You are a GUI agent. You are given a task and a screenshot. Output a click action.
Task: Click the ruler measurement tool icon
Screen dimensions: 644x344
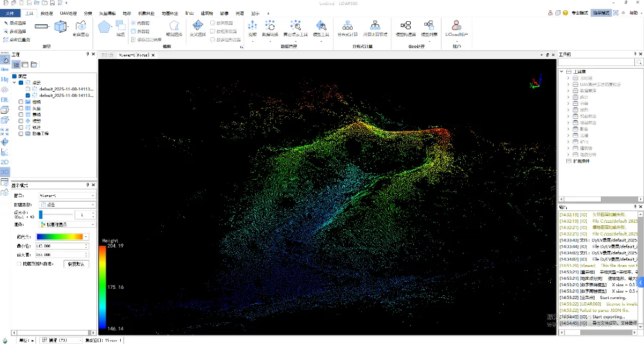tap(42, 26)
